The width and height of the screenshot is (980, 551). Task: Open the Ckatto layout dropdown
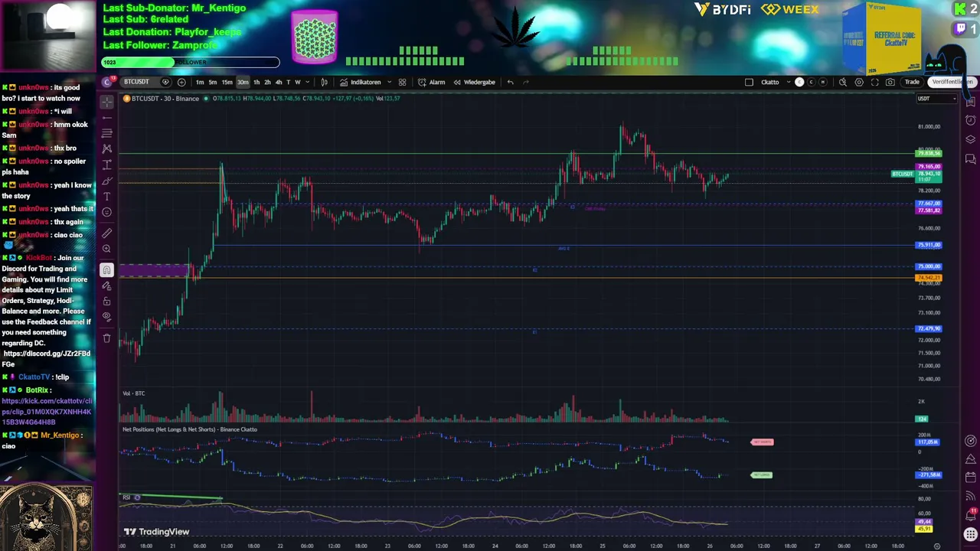tap(775, 82)
